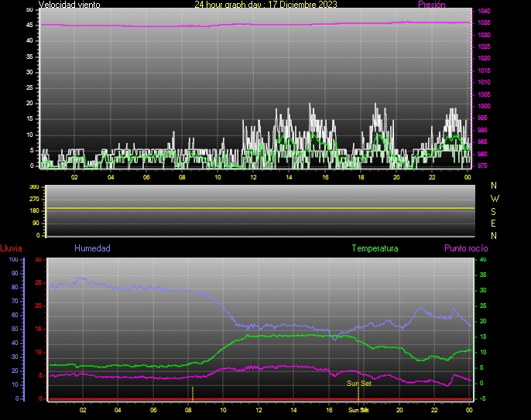Click the -5 value on green temperature axis
The image size is (531, 420).
[483, 398]
